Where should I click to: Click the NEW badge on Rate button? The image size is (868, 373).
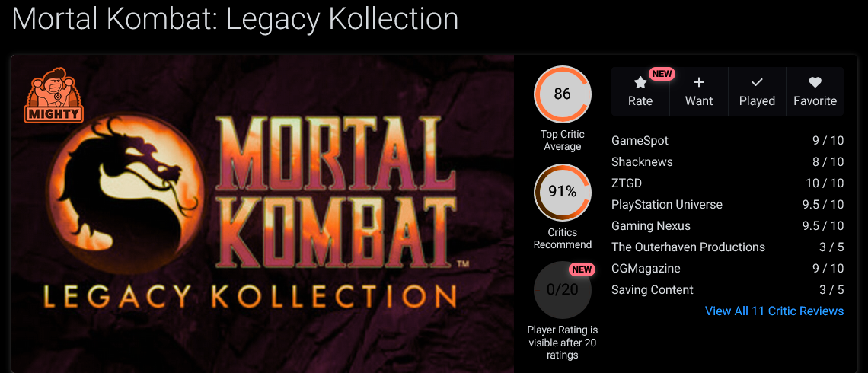pos(662,74)
